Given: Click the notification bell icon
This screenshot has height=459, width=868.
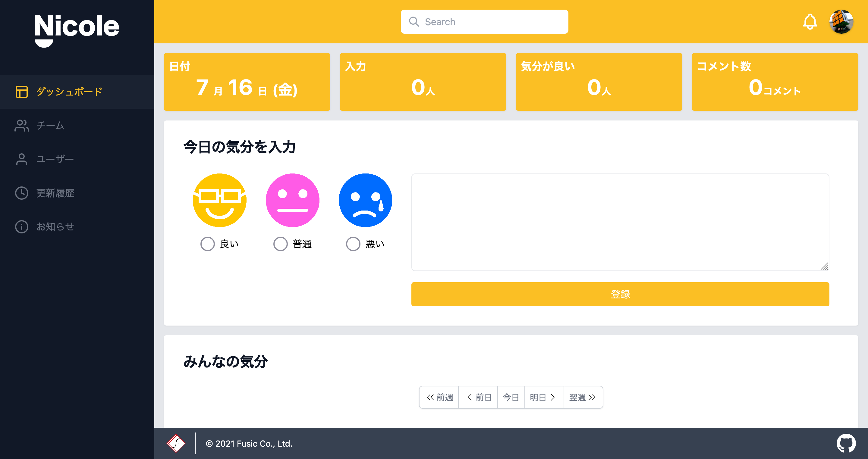Looking at the screenshot, I should coord(810,22).
